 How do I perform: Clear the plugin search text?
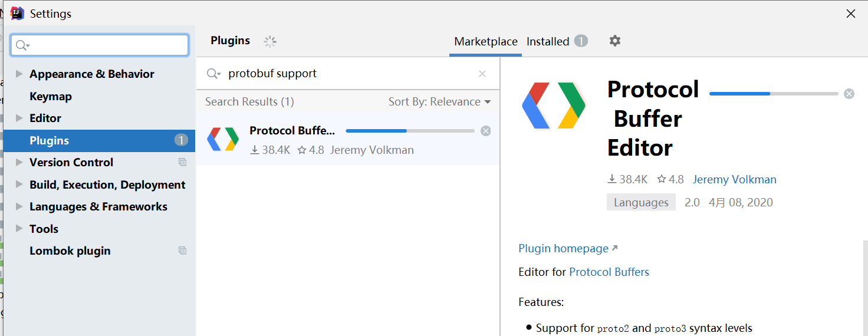482,74
